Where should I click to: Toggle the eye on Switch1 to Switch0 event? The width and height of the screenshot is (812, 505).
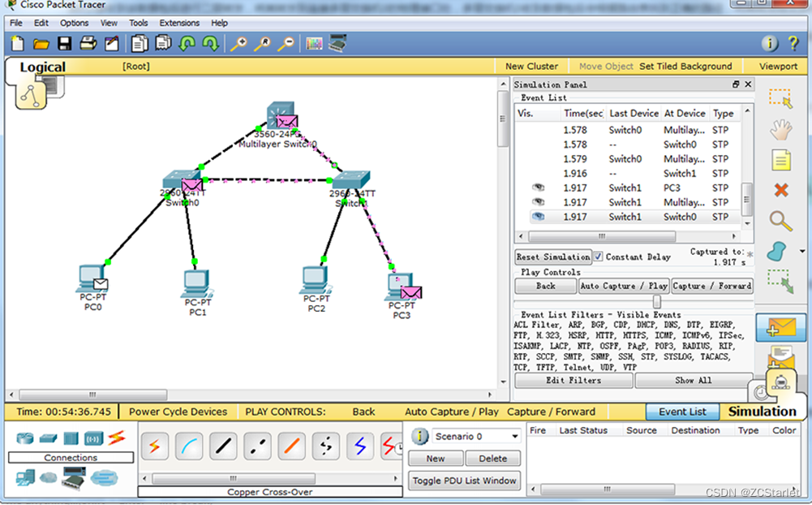click(x=539, y=217)
